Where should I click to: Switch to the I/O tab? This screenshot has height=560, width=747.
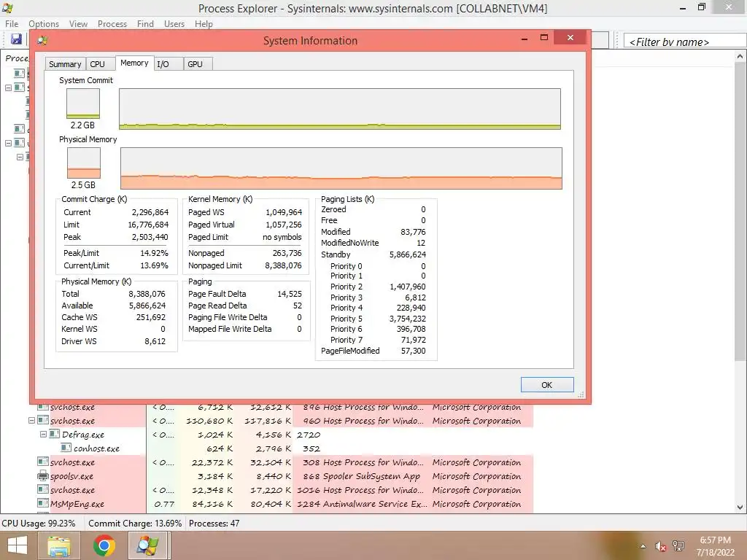pyautogui.click(x=169, y=64)
